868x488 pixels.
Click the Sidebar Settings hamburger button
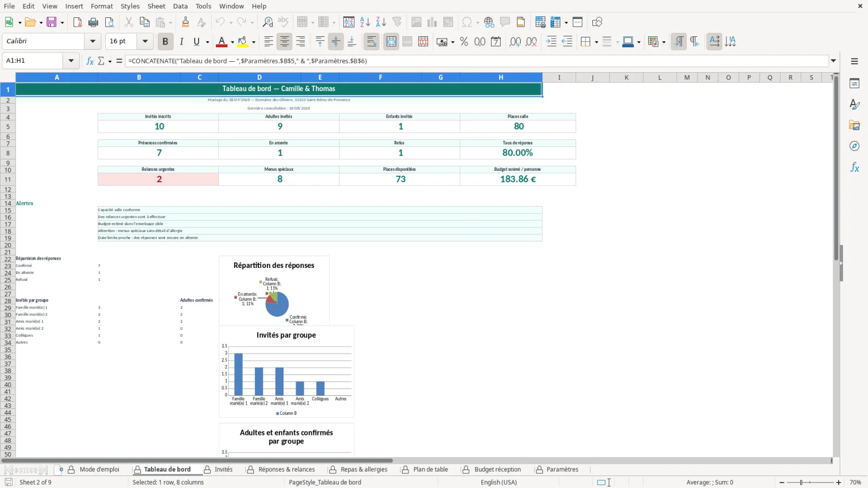pyautogui.click(x=854, y=61)
